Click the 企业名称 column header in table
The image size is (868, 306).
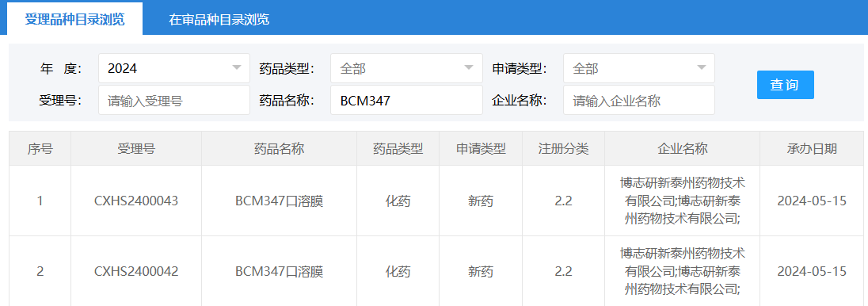(x=682, y=148)
